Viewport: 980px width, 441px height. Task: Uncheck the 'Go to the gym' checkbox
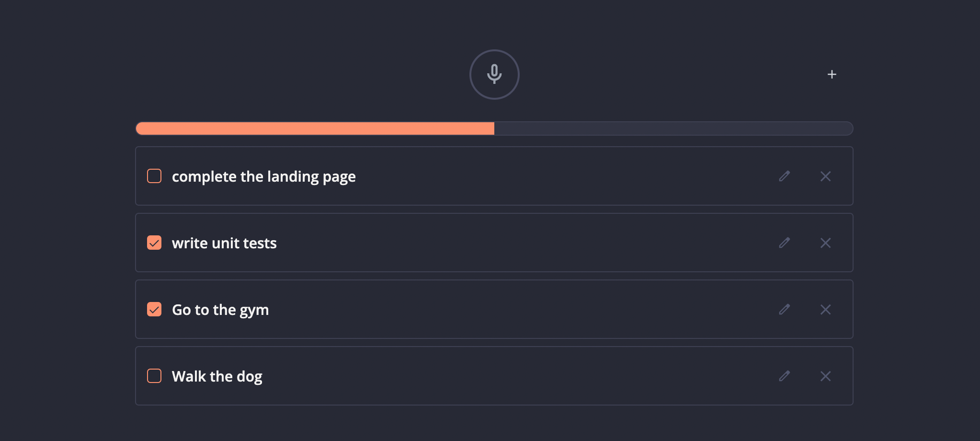pos(154,310)
